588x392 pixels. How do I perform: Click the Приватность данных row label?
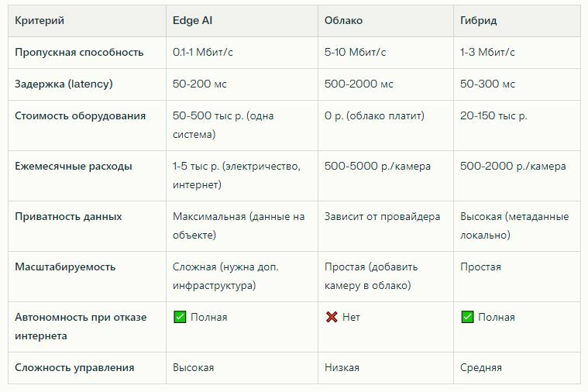click(68, 216)
